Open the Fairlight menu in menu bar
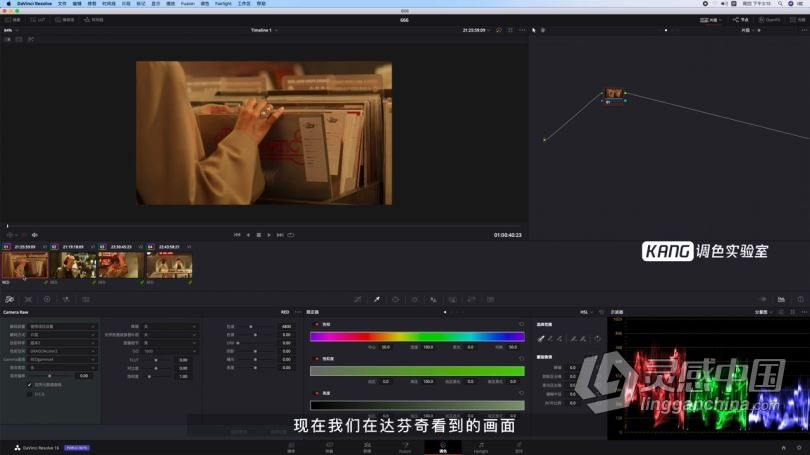The width and height of the screenshot is (810, 455). click(223, 4)
